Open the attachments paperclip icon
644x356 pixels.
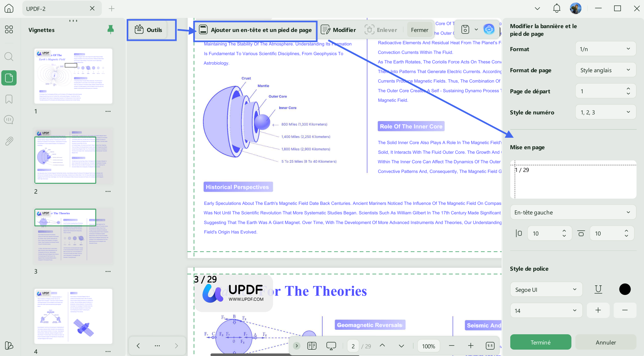point(9,141)
